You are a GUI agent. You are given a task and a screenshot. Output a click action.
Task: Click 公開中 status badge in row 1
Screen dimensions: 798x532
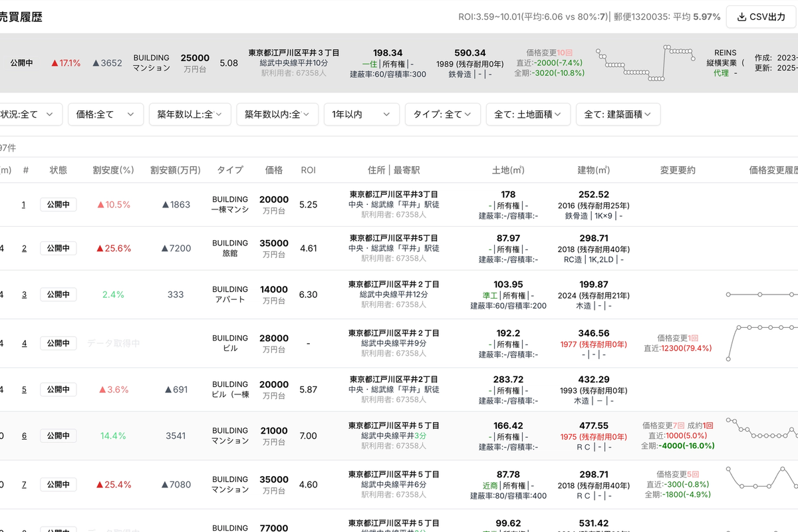click(x=58, y=204)
